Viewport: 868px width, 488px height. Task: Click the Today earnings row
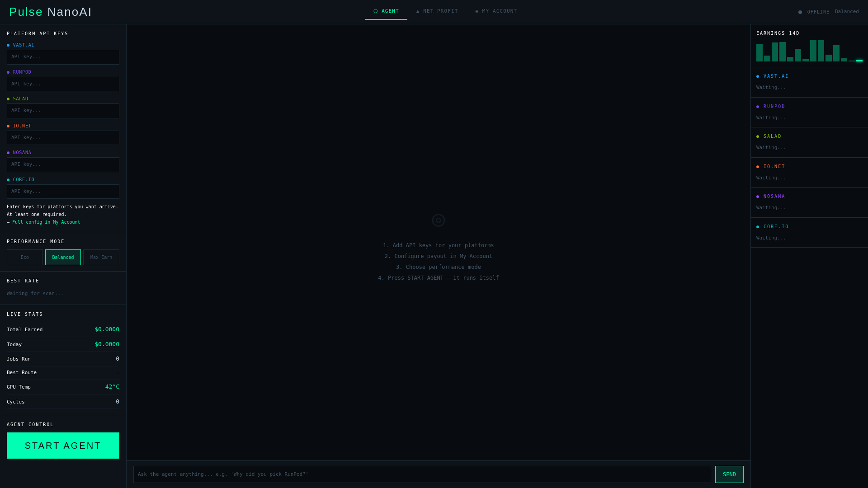pyautogui.click(x=63, y=344)
